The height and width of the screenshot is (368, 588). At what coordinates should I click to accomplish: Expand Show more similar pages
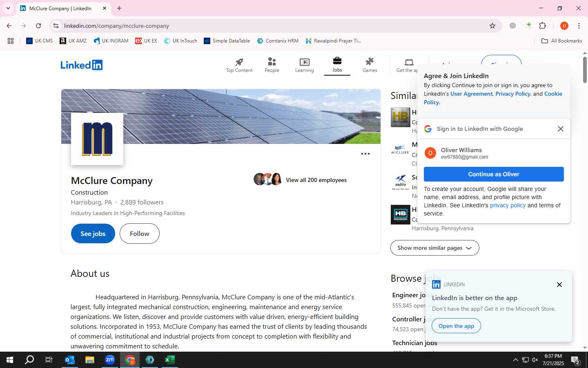click(x=435, y=248)
